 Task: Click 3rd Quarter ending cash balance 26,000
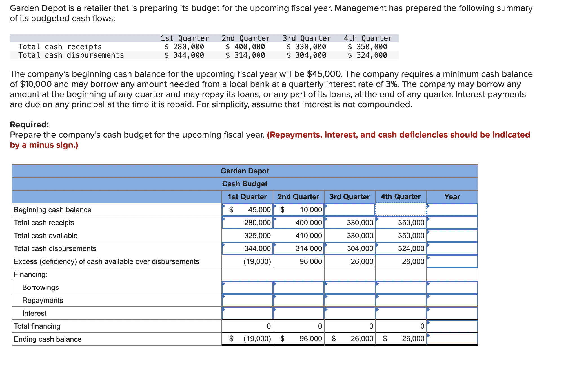coord(362,339)
